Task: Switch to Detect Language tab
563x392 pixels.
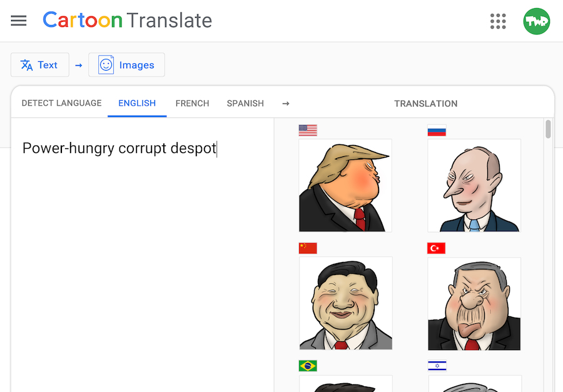Action: coord(62,103)
